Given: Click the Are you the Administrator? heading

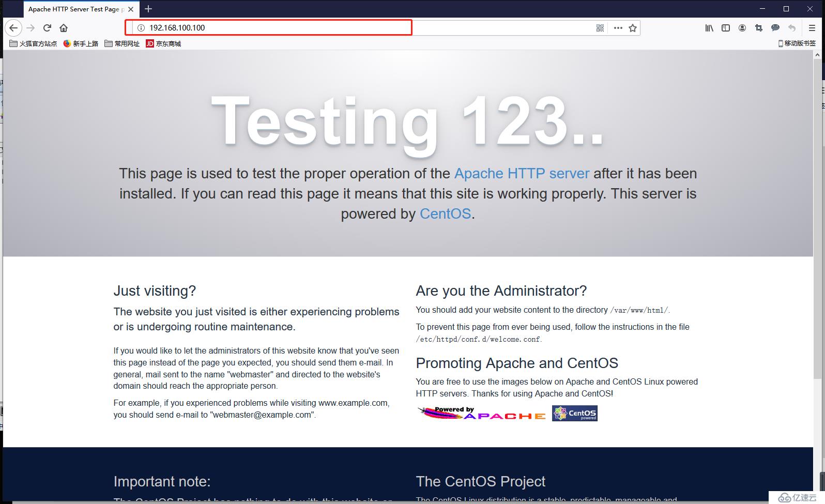Looking at the screenshot, I should pyautogui.click(x=501, y=291).
